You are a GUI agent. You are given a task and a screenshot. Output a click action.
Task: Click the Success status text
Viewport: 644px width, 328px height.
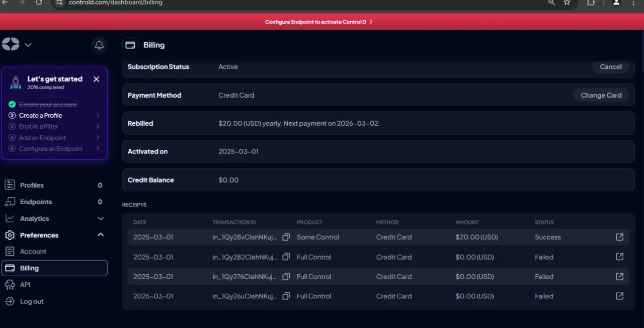point(548,237)
